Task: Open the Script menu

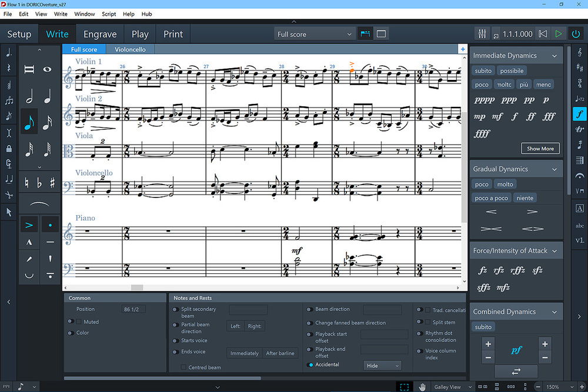Action: 109,14
